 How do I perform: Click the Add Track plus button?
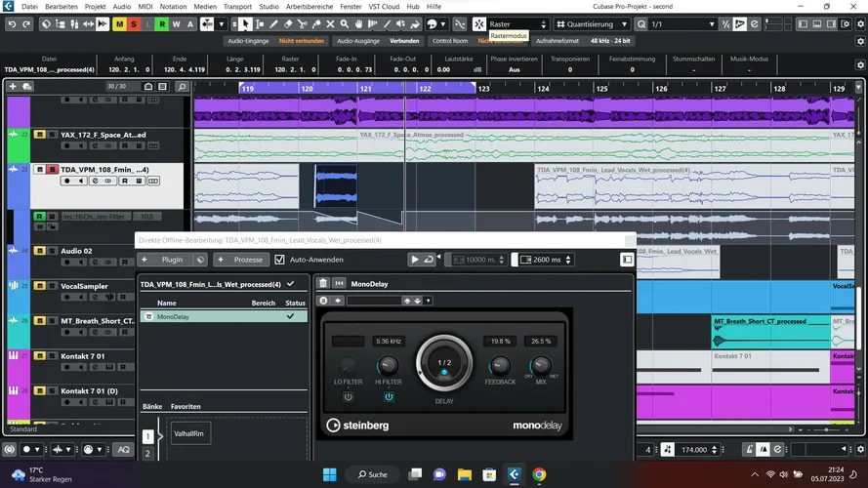(13, 86)
